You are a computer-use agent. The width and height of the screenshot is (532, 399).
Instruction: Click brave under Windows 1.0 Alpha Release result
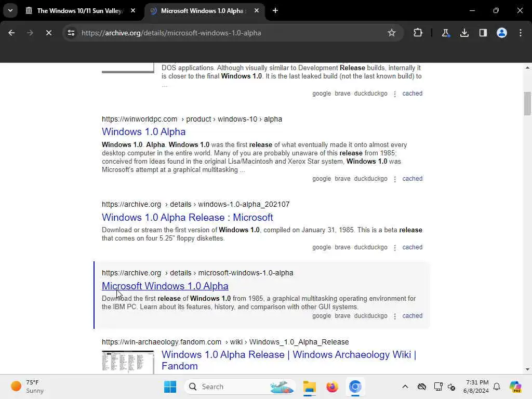click(342, 247)
